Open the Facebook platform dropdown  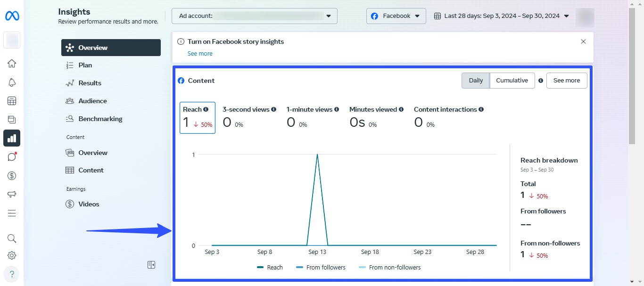(396, 16)
